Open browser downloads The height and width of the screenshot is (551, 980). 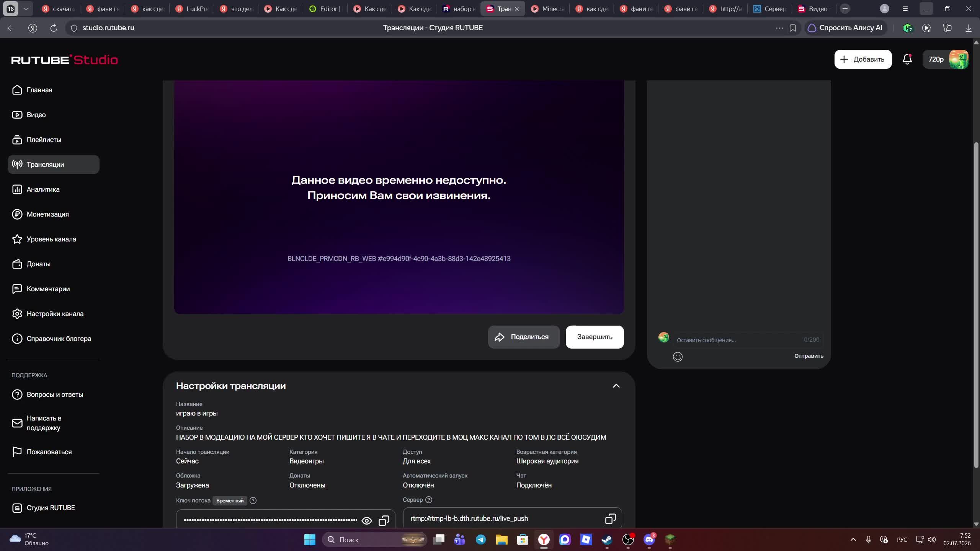point(969,28)
